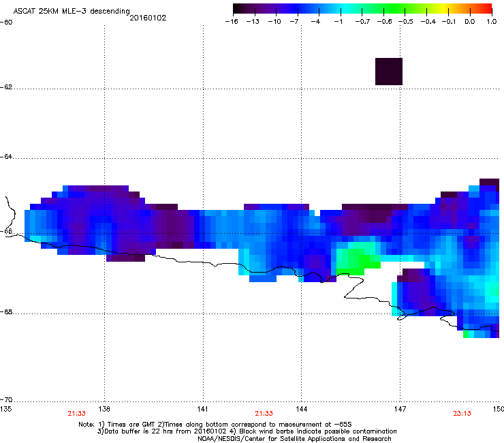Click the -10 color scale label

(274, 22)
